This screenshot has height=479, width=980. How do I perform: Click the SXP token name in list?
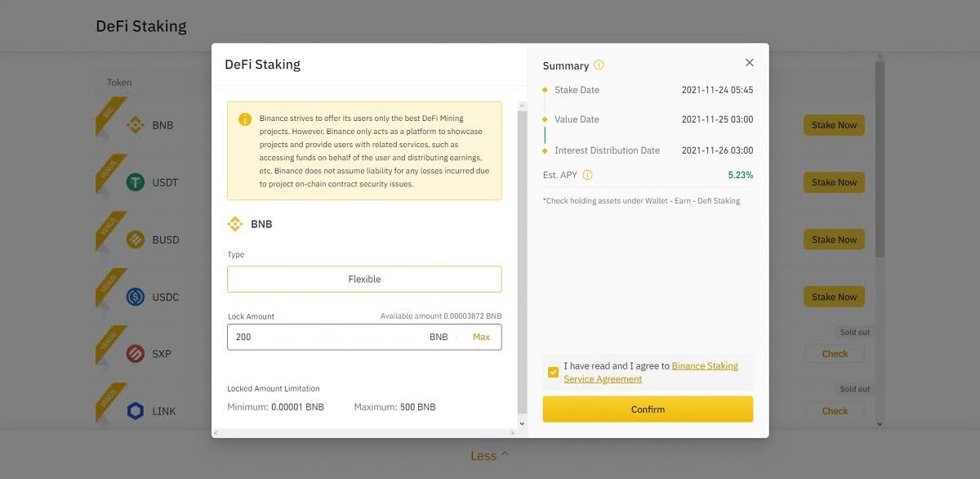162,354
